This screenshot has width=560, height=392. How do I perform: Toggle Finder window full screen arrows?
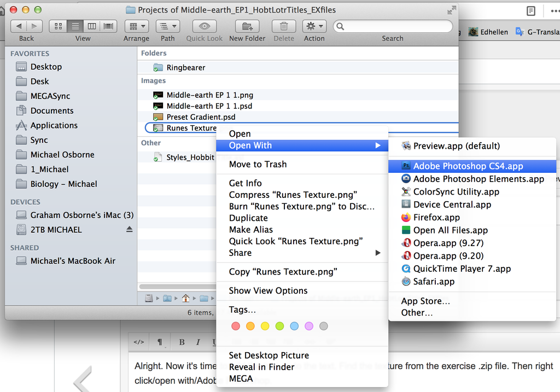click(452, 10)
